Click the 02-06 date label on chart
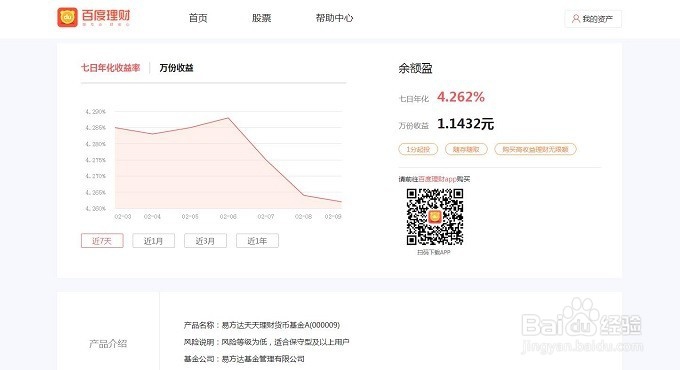The height and width of the screenshot is (370, 680). pyautogui.click(x=228, y=216)
